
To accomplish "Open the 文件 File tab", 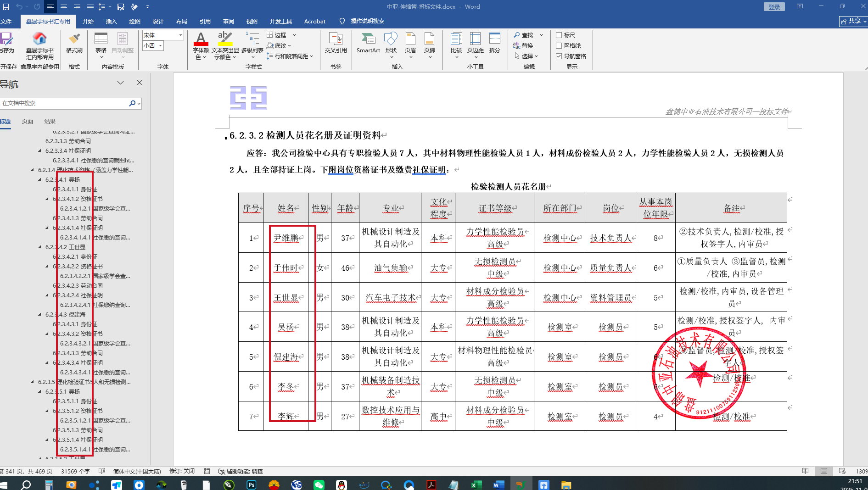I will pyautogui.click(x=6, y=21).
